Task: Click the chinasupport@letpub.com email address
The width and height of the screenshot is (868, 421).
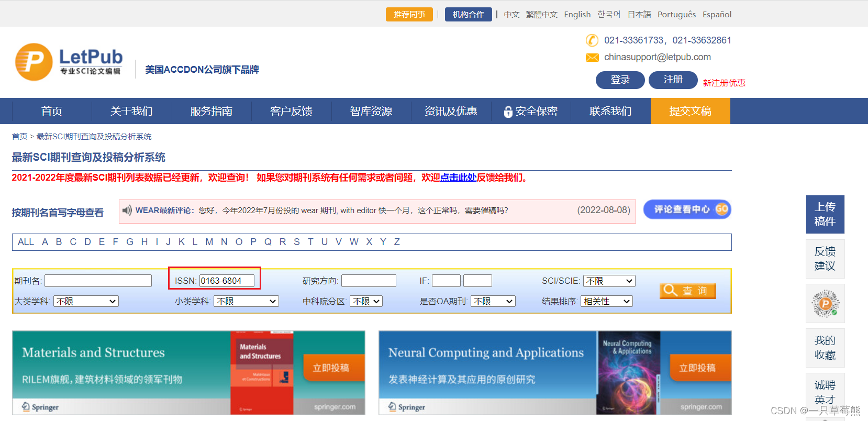Action: [658, 57]
